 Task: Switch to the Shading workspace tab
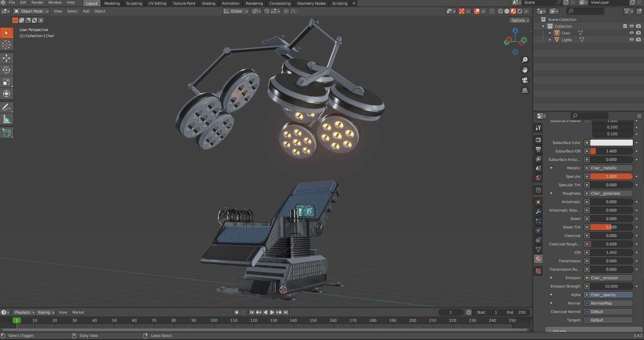pos(208,3)
